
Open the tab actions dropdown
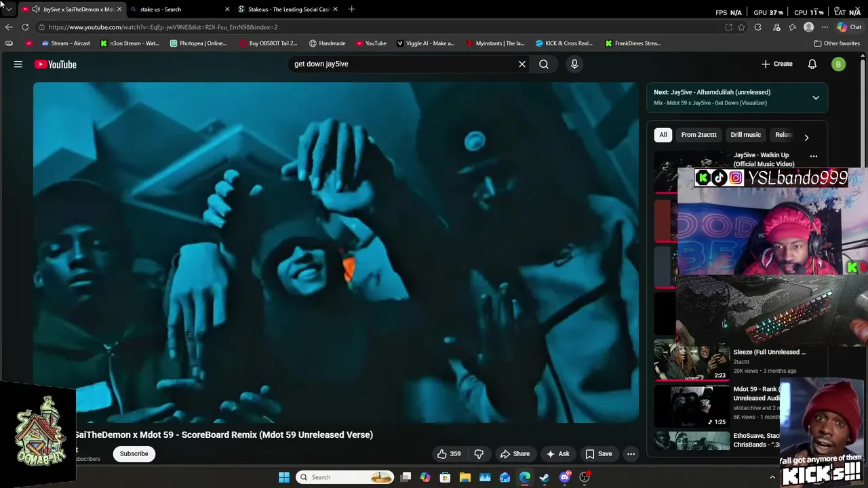9,9
